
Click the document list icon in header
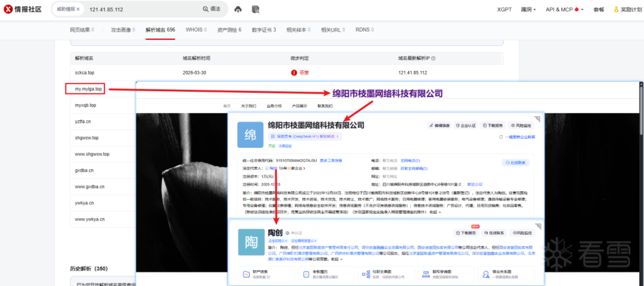coord(256,10)
